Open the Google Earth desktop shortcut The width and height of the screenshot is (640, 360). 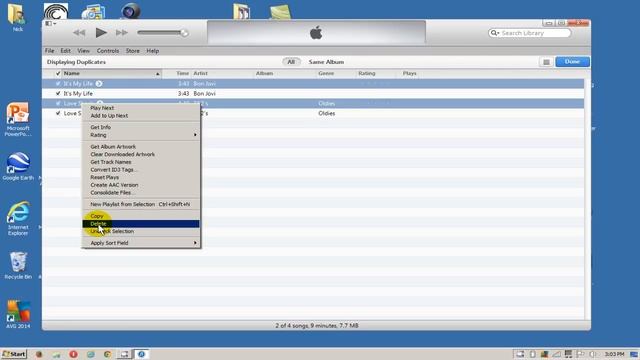18,166
